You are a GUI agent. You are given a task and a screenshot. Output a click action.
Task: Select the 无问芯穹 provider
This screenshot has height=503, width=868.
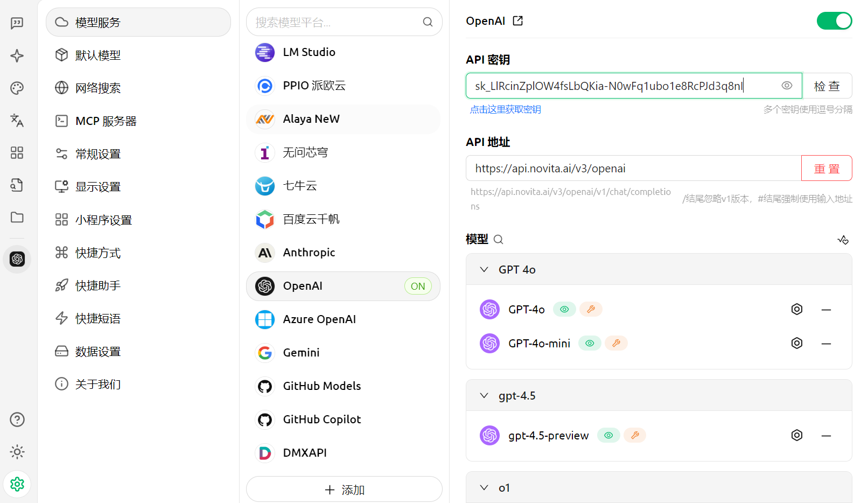pos(343,152)
